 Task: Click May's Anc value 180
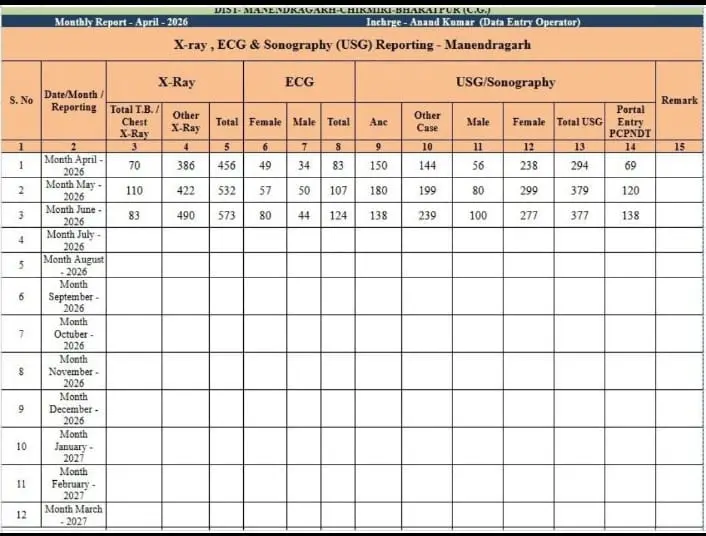(378, 191)
